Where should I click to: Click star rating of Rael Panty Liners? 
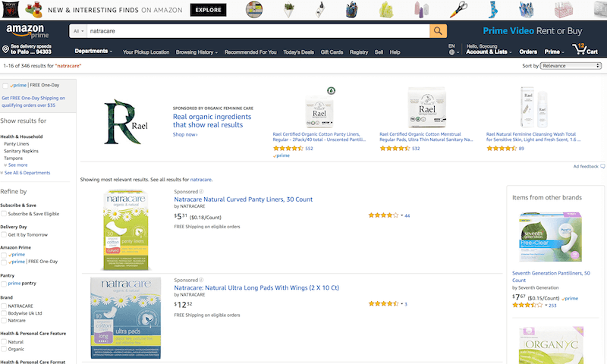288,149
